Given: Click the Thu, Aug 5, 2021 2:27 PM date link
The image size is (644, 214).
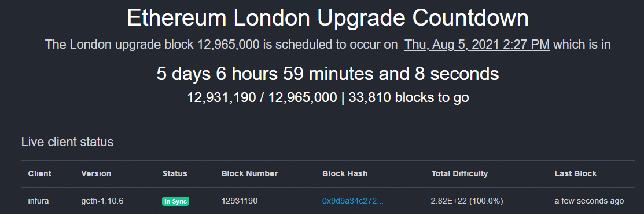Looking at the screenshot, I should [477, 45].
